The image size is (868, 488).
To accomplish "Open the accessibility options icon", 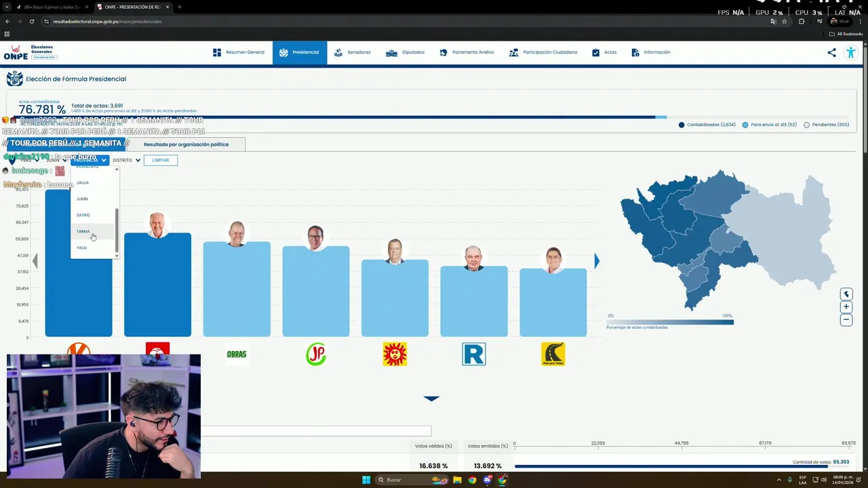I will point(850,52).
